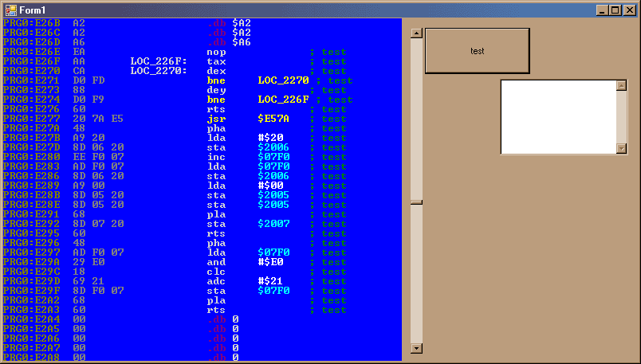The image size is (641, 364).
Task: Click the $07F0 operand on the inc line
Action: click(273, 157)
